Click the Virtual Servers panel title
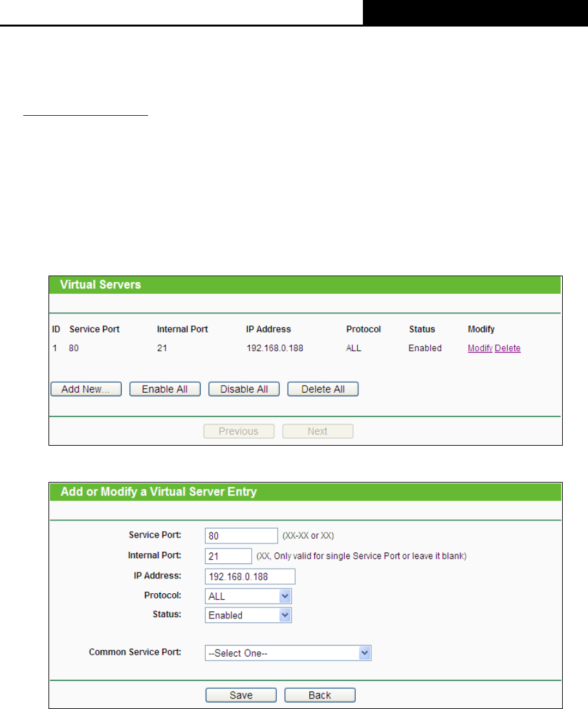This screenshot has height=709, width=588. 100,285
